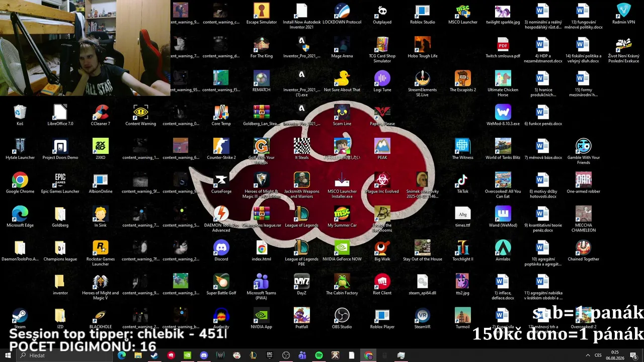
Task: Open File Explorer from the taskbar
Action: 138,355
